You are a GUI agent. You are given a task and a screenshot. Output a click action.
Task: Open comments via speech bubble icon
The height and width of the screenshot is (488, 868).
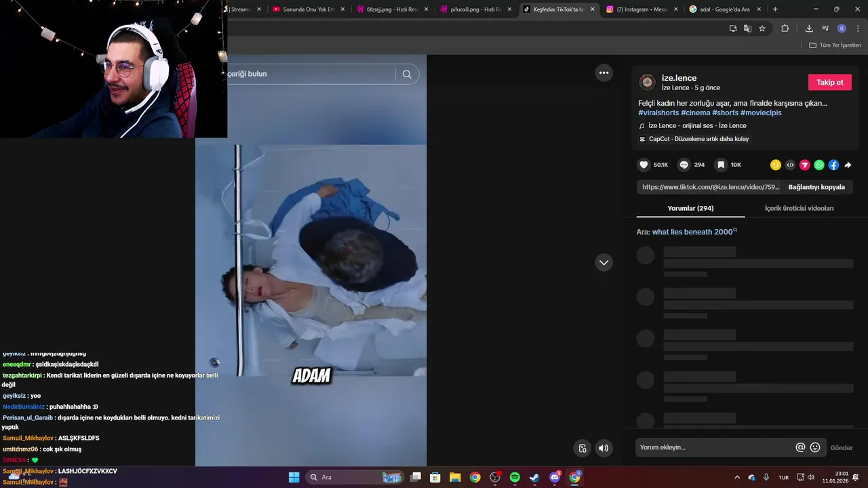point(684,165)
